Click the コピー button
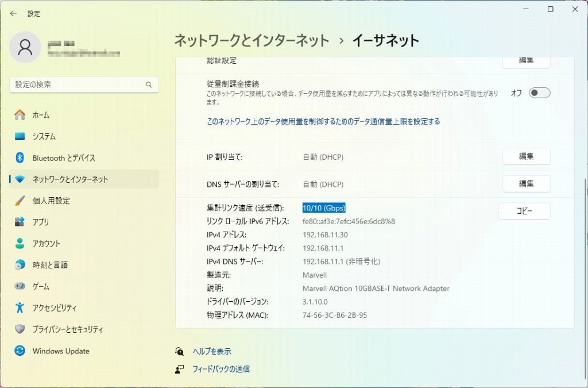This screenshot has width=588, height=388. (x=524, y=212)
